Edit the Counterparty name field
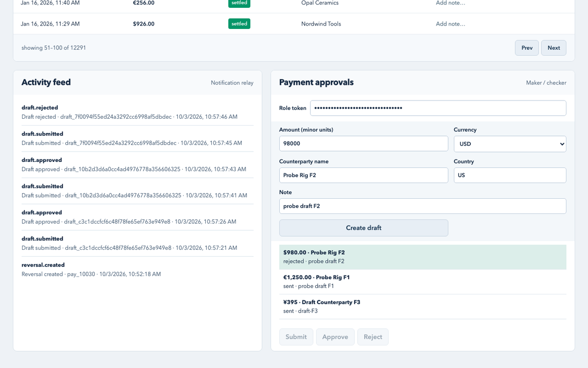 click(364, 175)
